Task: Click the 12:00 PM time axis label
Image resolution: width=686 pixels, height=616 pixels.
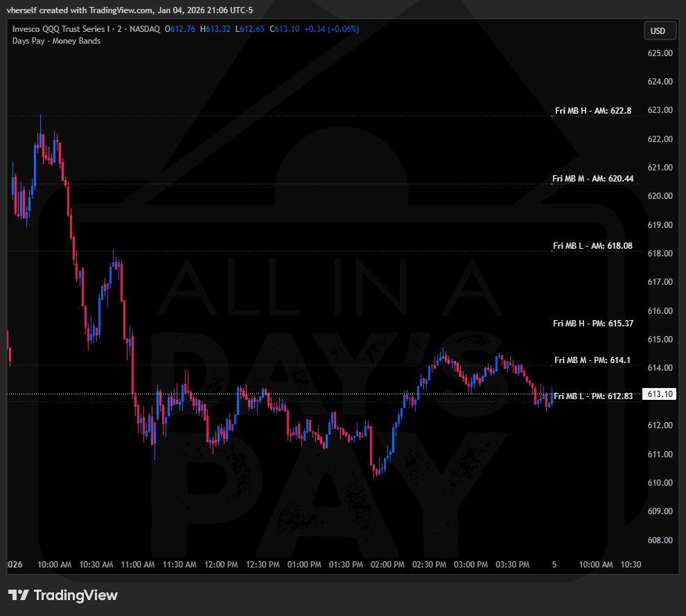Action: coord(221,564)
